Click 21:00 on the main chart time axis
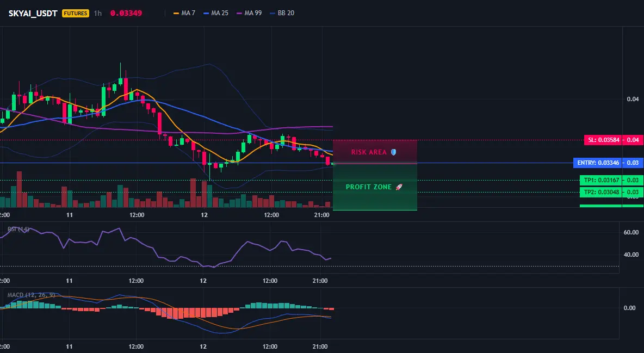Image resolution: width=644 pixels, height=353 pixels. (321, 215)
